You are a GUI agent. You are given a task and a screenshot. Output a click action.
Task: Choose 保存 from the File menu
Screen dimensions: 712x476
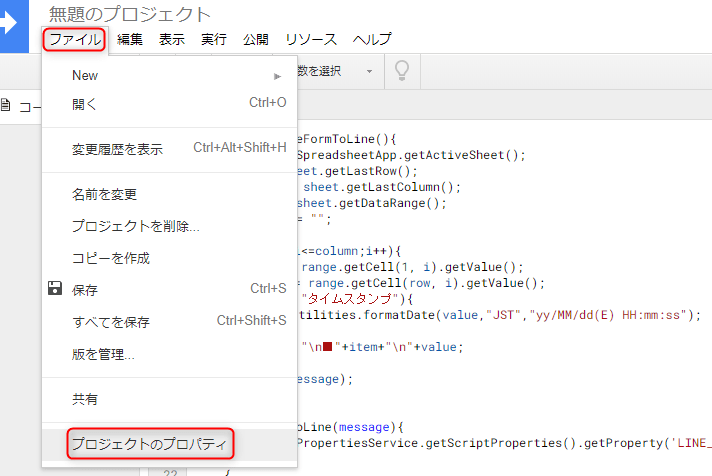(169, 290)
